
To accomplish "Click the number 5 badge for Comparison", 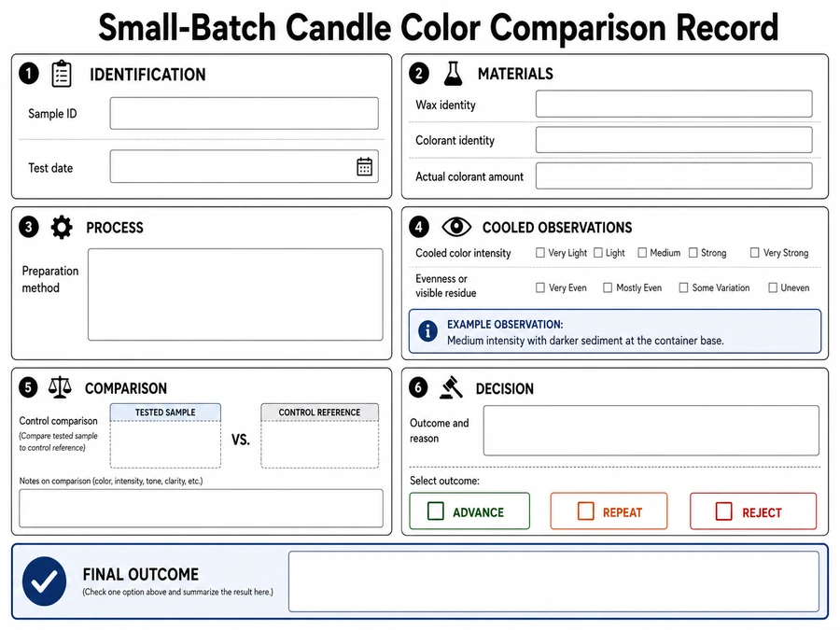I will coord(28,387).
